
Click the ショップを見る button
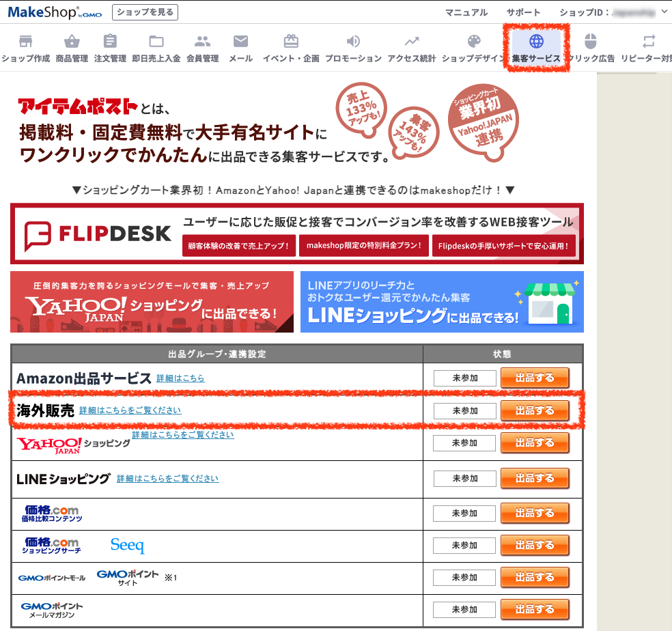(x=143, y=12)
